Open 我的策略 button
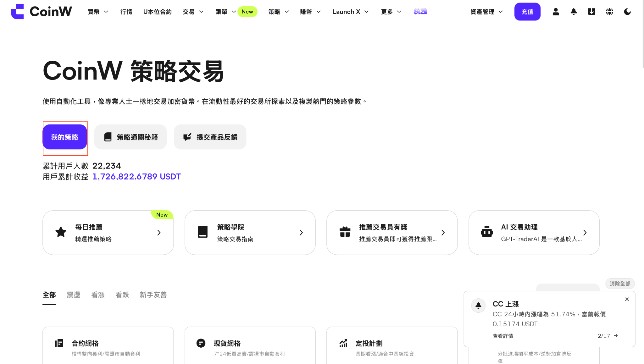 [65, 137]
